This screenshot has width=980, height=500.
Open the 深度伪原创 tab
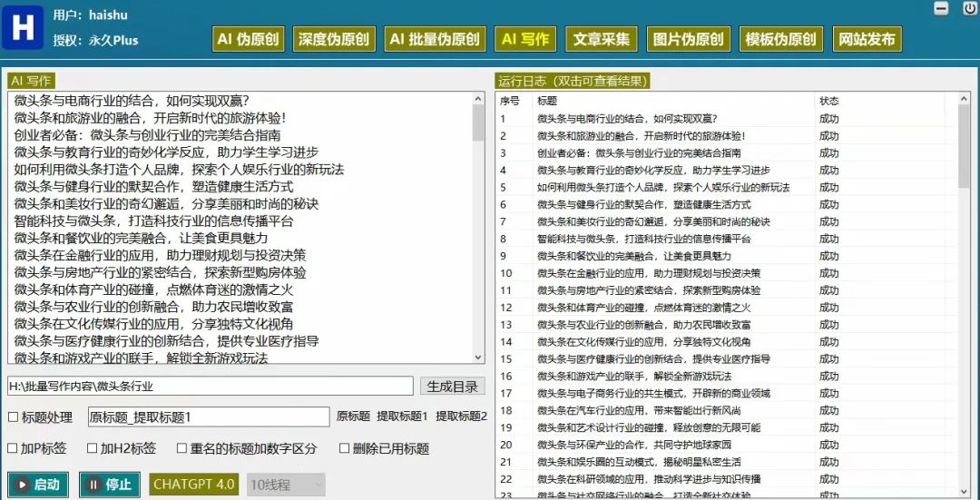coord(333,39)
